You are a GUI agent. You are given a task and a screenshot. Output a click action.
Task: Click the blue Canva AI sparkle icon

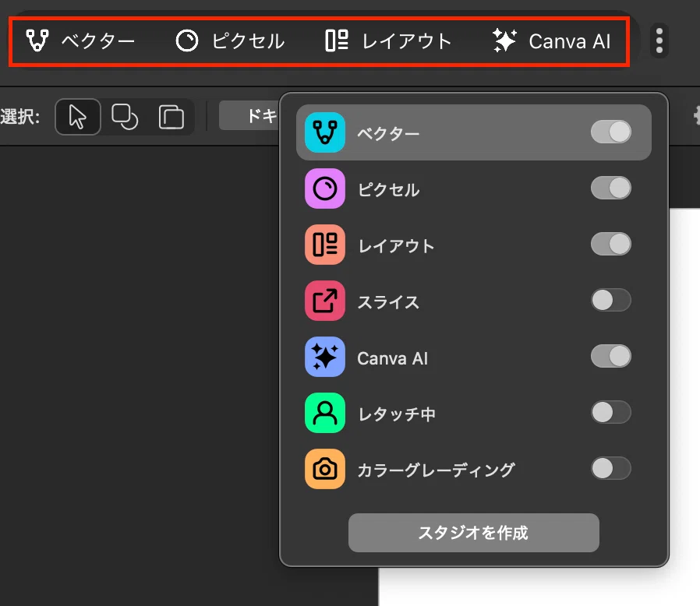click(325, 357)
